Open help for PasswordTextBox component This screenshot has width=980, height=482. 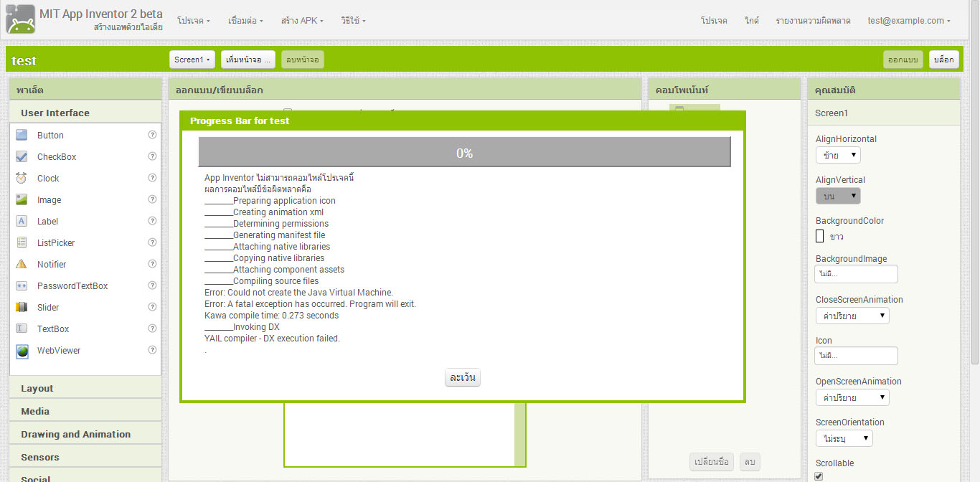(152, 285)
